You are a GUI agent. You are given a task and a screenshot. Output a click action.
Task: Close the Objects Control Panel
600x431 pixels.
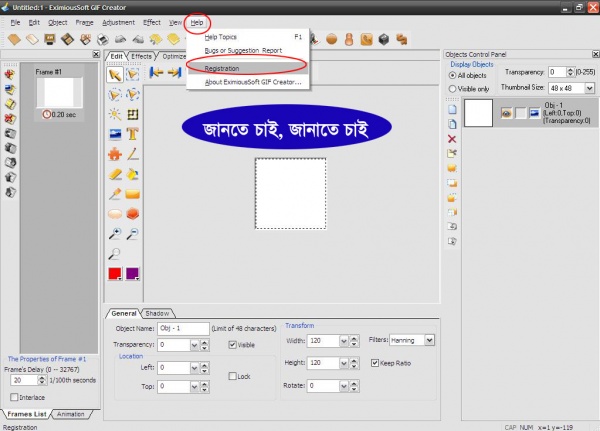pyautogui.click(x=595, y=54)
